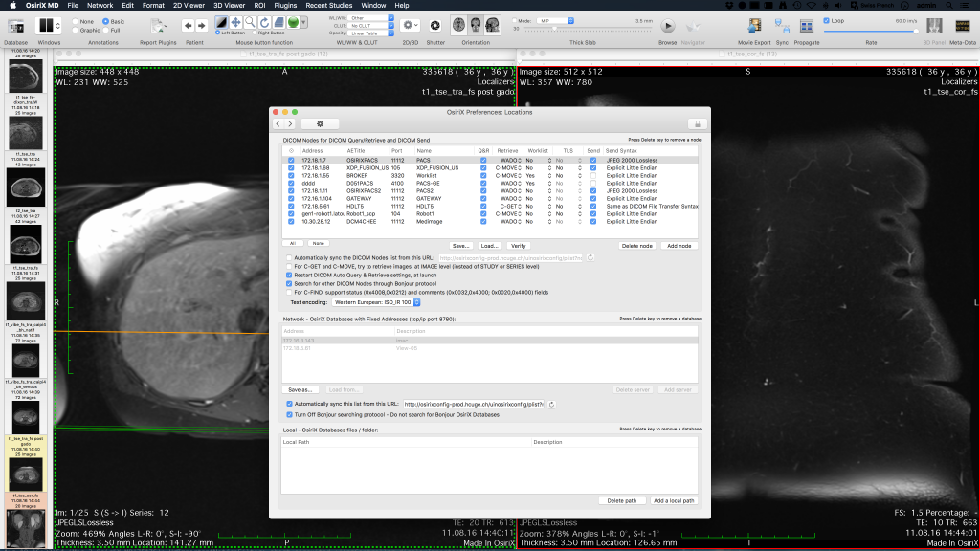The width and height of the screenshot is (980, 551).
Task: Click the Propagate settings icon
Action: [806, 26]
